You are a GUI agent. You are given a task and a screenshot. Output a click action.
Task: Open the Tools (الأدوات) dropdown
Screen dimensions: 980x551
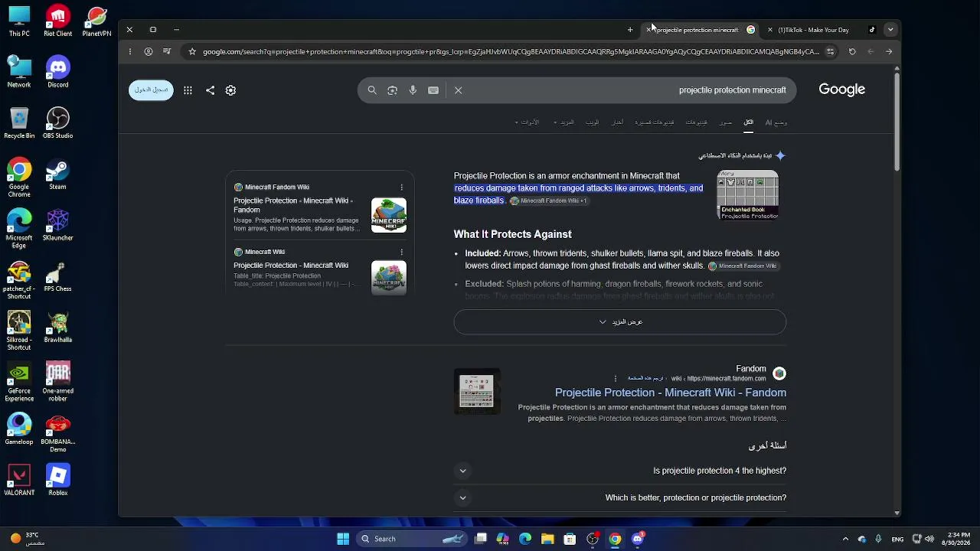tap(528, 122)
